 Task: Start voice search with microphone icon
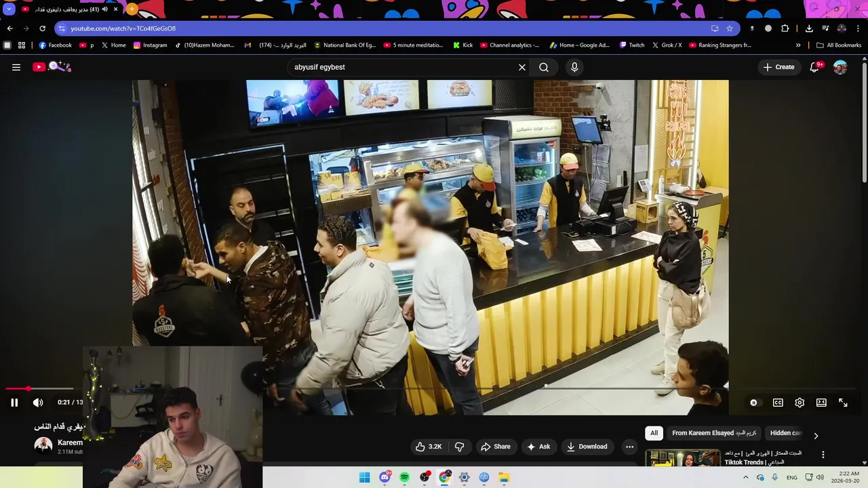574,67
